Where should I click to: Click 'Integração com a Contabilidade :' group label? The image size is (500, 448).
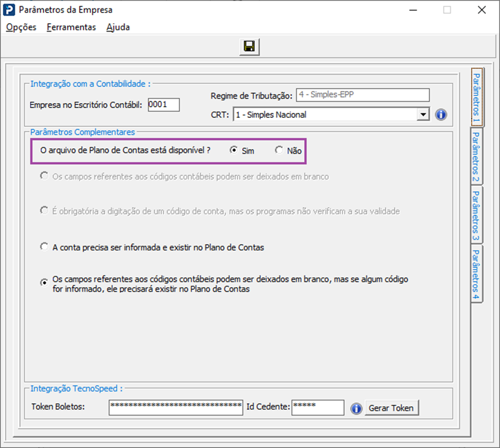[90, 84]
